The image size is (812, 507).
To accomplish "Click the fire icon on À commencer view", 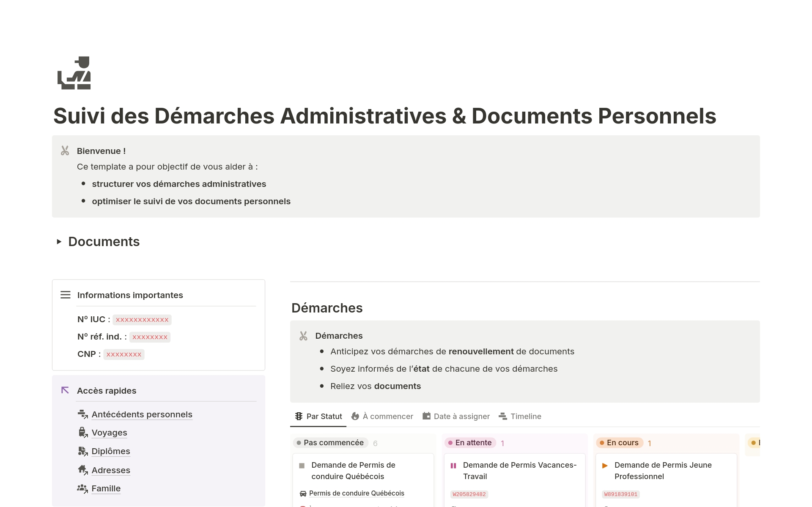I will click(x=355, y=416).
